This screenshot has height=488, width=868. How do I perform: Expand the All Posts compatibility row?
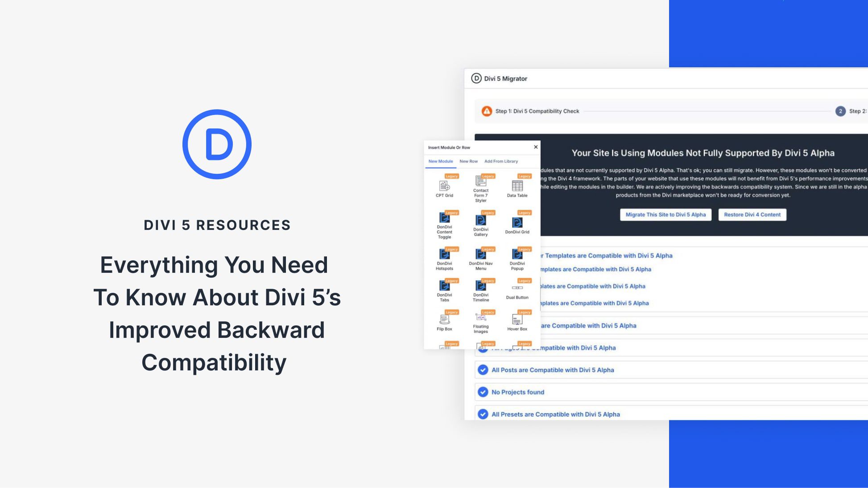(552, 369)
